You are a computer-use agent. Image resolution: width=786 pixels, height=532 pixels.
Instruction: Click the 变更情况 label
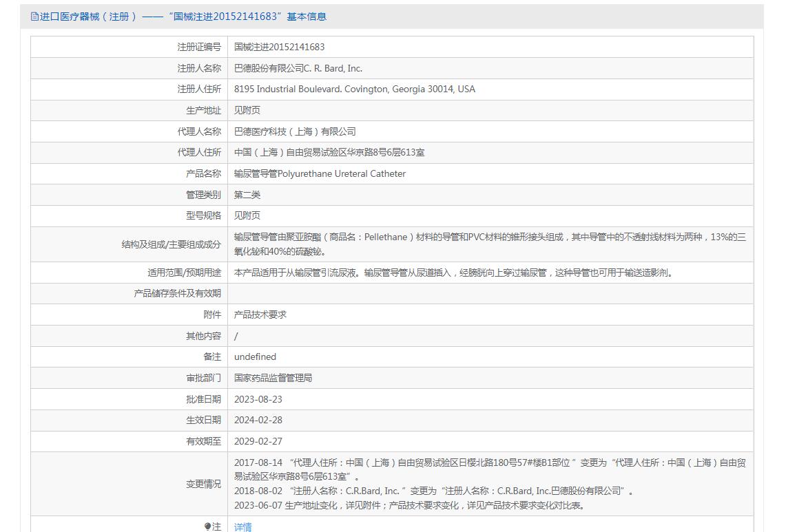click(x=203, y=484)
